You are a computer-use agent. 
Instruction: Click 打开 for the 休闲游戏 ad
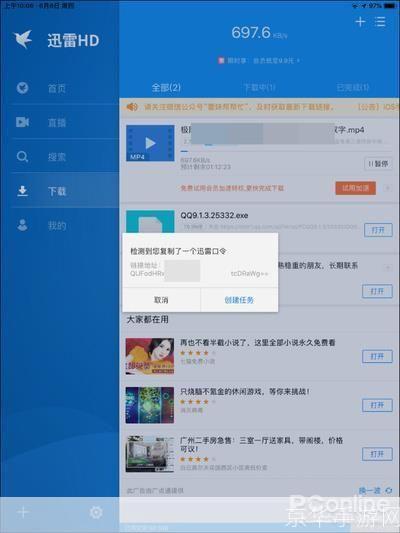point(377,405)
